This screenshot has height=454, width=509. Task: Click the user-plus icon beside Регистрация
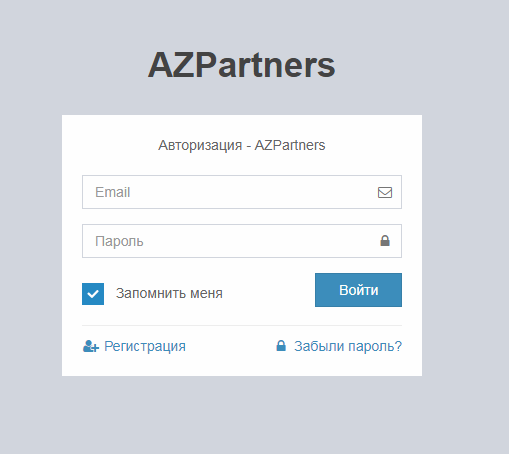[91, 346]
